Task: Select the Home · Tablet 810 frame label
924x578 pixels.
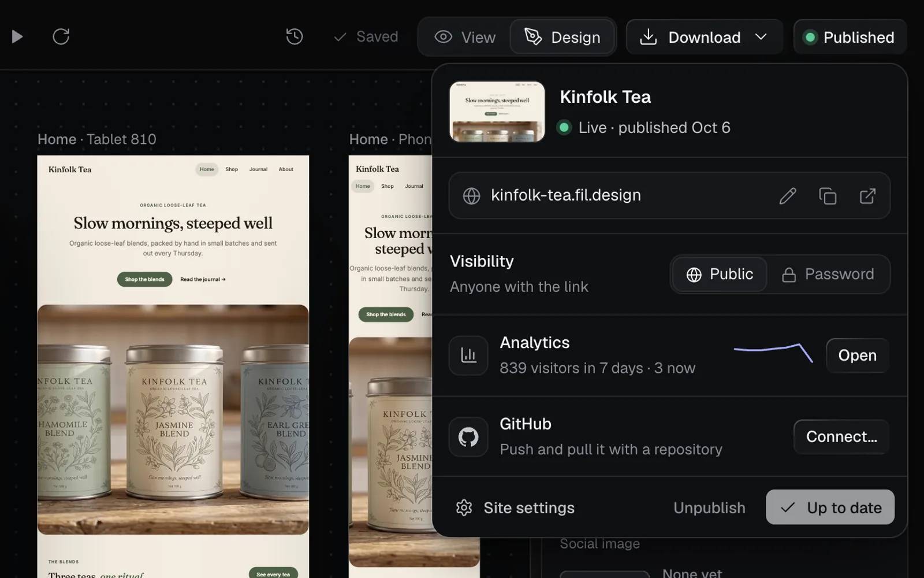Action: point(97,139)
